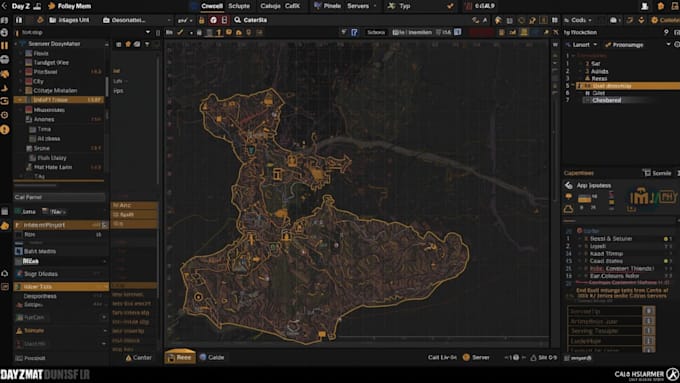Click the Reee button below the map
This screenshot has width=680, height=383.
pyautogui.click(x=180, y=357)
